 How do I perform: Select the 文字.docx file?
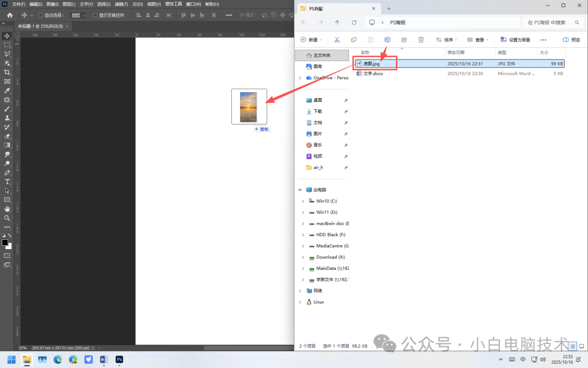tap(373, 74)
